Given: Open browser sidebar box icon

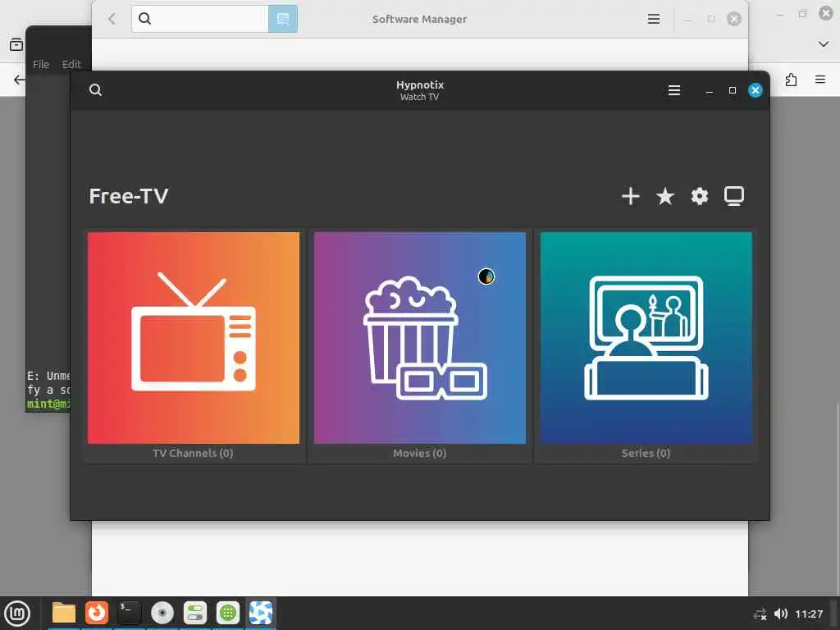Looking at the screenshot, I should 16,44.
